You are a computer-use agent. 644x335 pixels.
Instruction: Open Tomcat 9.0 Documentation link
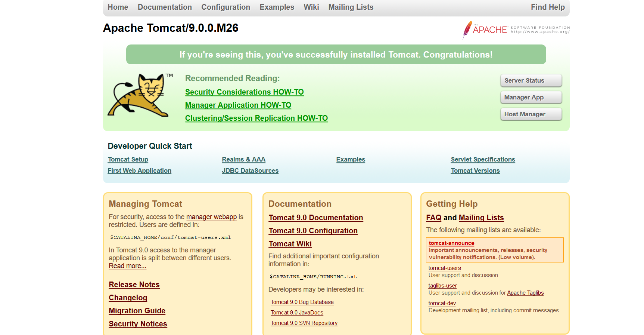click(316, 218)
